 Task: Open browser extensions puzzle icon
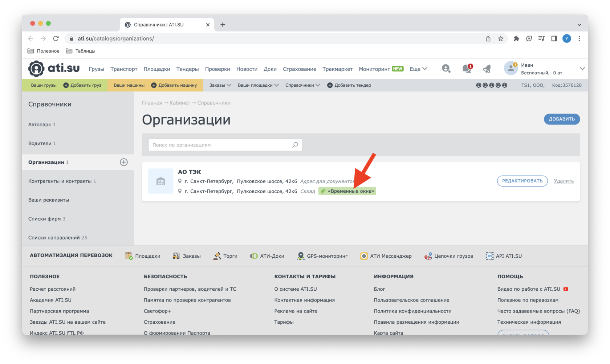[x=516, y=38]
